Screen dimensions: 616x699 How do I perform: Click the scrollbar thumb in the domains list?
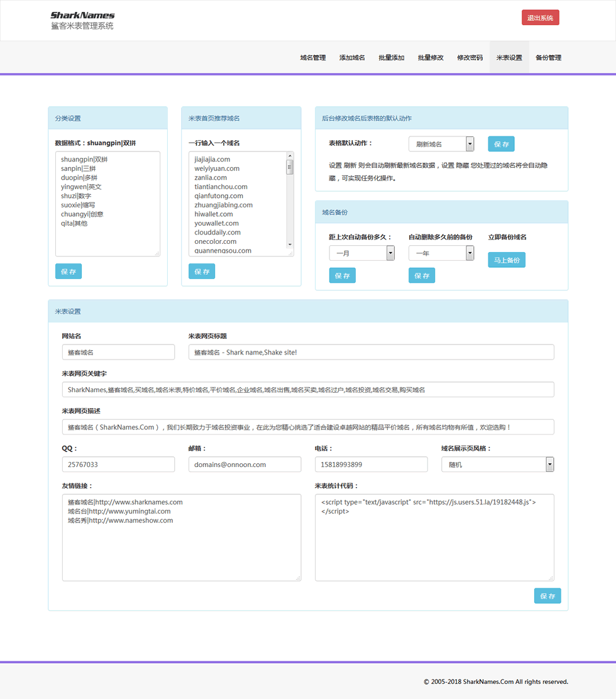290,167
